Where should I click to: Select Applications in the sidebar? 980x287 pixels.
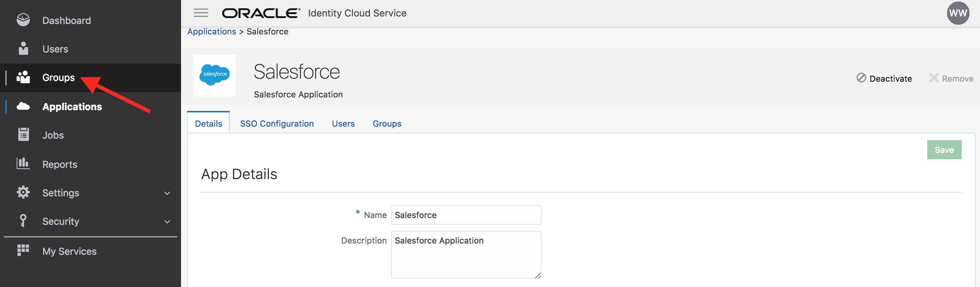72,107
